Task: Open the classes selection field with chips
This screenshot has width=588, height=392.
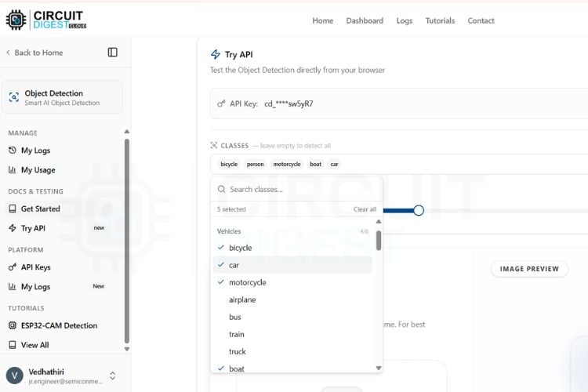Action: point(399,164)
